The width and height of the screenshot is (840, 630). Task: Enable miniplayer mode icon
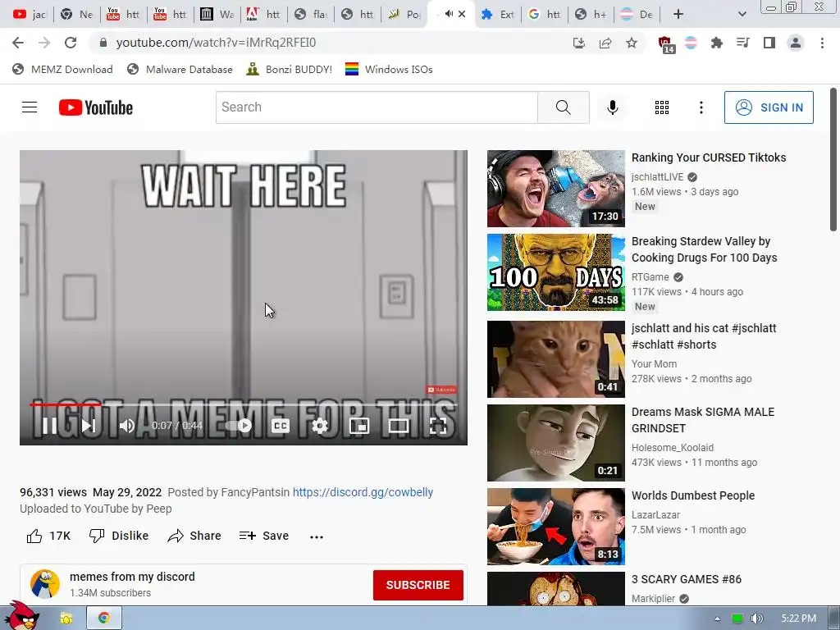coord(359,426)
